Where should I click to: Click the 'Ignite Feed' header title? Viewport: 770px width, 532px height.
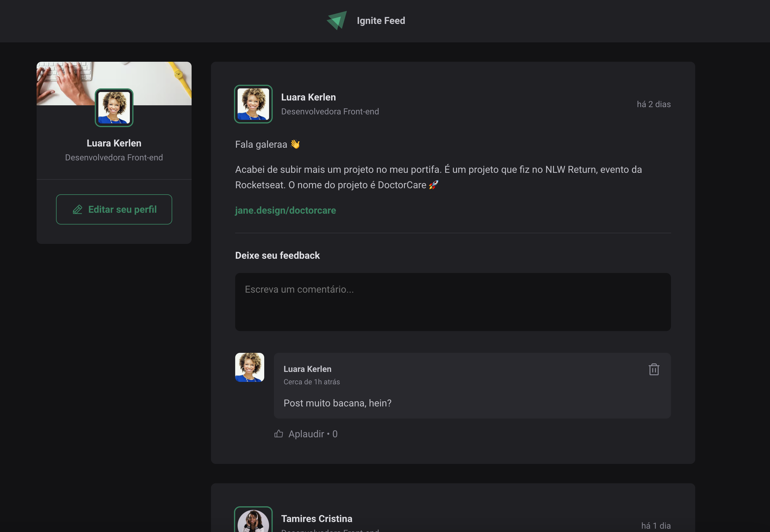click(381, 21)
